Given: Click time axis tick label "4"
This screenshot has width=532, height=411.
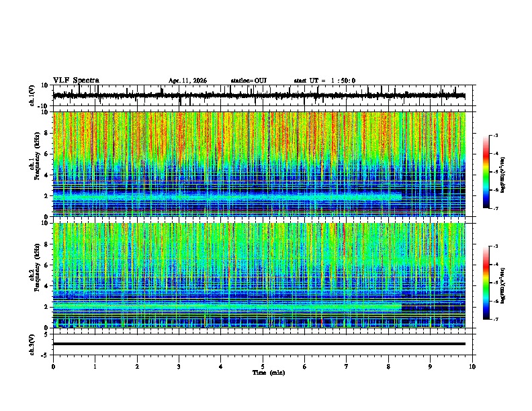Looking at the screenshot, I should click(x=221, y=367).
